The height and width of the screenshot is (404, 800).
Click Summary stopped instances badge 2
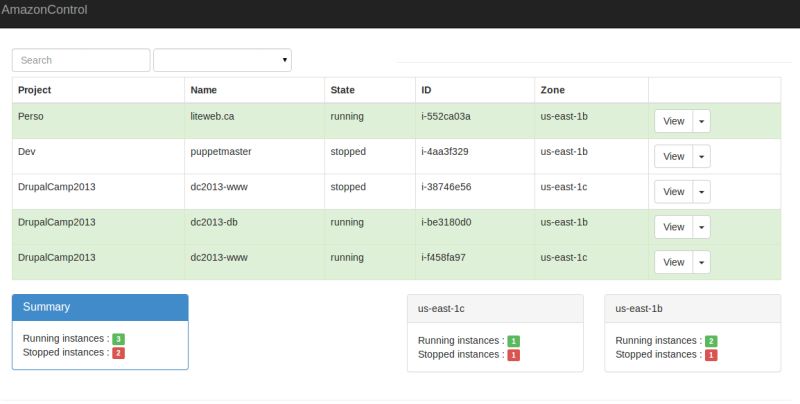click(118, 352)
